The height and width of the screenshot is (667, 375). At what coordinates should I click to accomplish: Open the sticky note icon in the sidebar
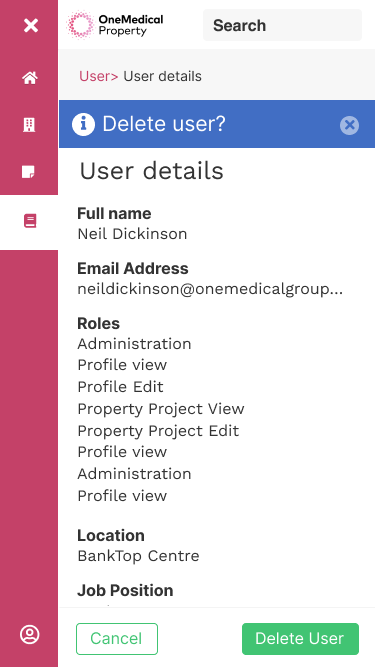[x=28, y=172]
